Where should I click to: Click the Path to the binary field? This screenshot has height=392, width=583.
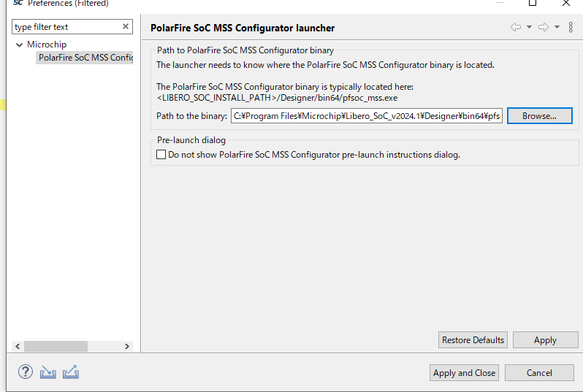[367, 116]
